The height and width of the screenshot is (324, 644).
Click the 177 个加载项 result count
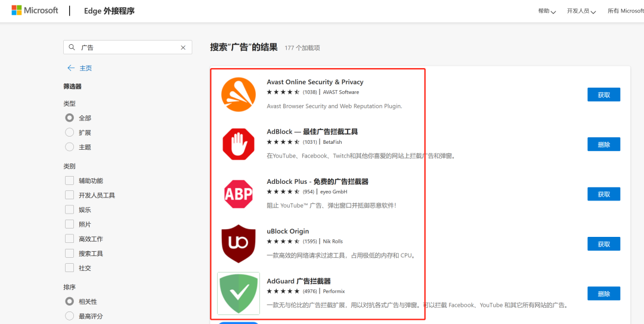click(302, 48)
